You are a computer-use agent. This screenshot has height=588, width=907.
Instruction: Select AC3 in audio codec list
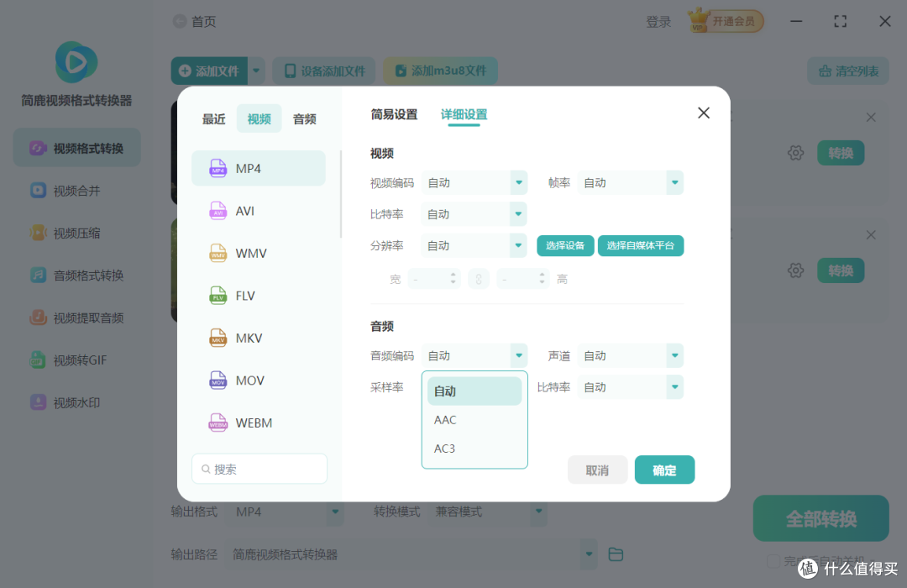tap(474, 449)
